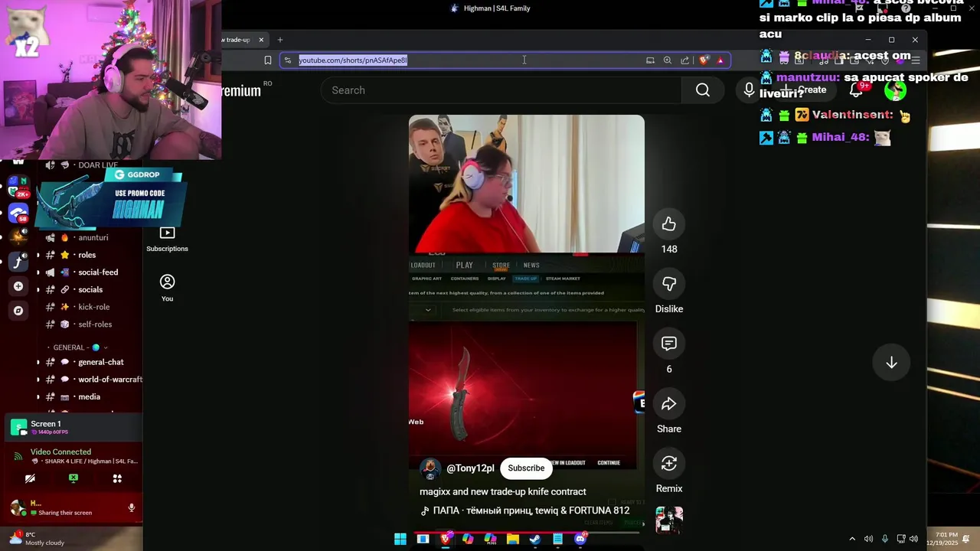Screen dimensions: 980x551
Task: Open site settings icon in address bar
Action: pos(288,60)
